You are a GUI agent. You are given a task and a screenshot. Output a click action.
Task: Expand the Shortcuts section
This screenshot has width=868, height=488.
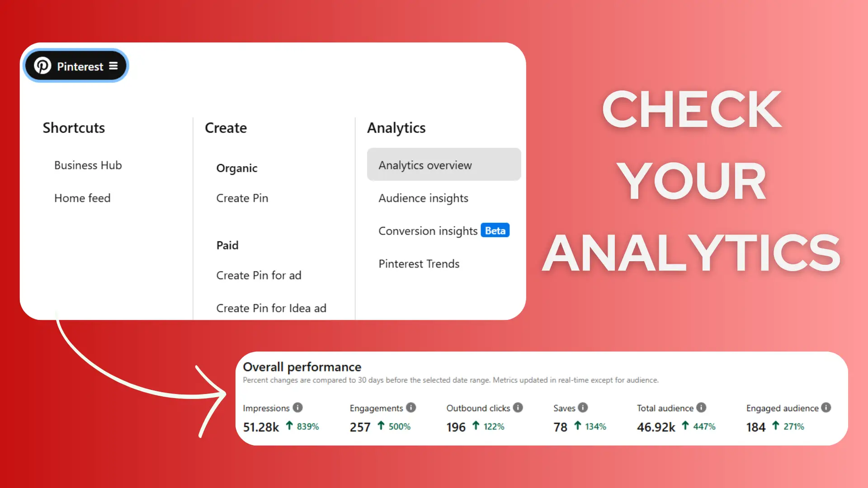click(73, 127)
